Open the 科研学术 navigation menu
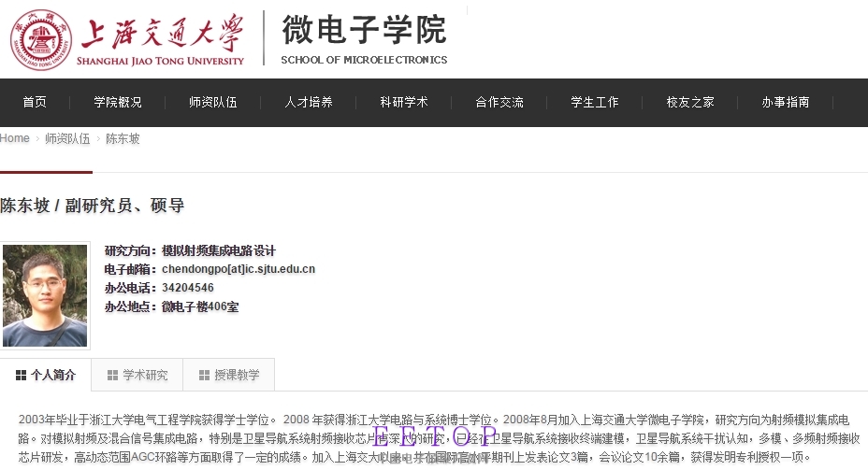The height and width of the screenshot is (470, 868). tap(404, 102)
